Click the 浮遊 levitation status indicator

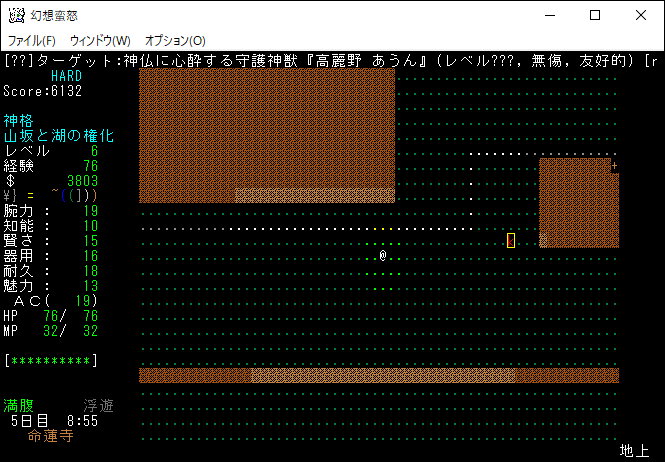(98, 406)
